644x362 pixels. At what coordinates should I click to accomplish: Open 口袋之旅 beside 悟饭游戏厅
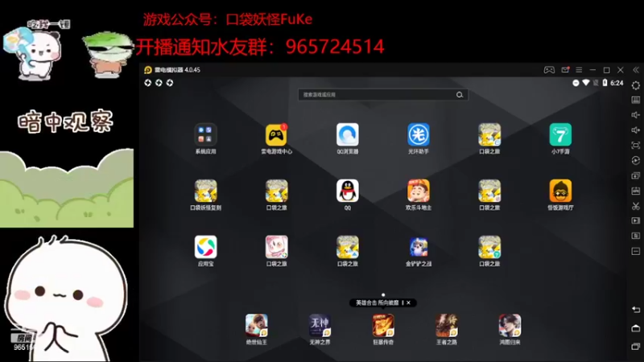[489, 191]
